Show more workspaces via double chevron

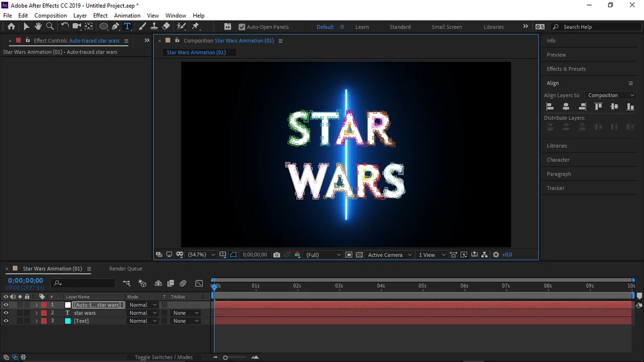pyautogui.click(x=525, y=27)
